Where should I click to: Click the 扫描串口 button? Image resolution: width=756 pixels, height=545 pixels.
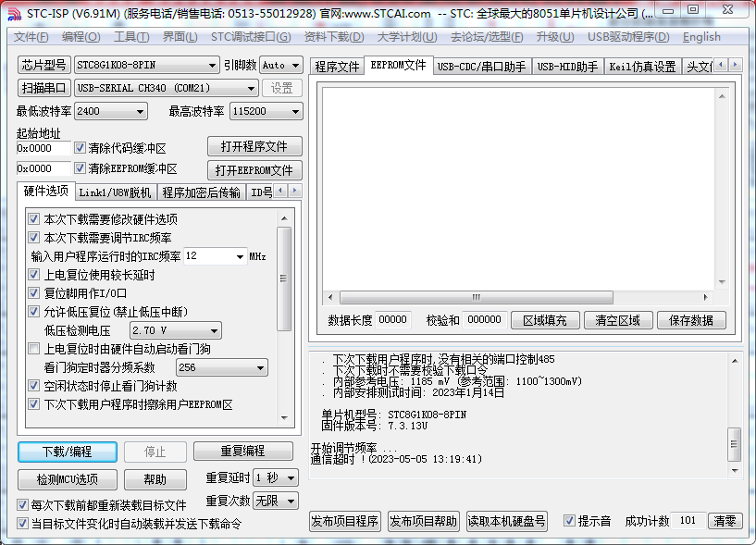(x=43, y=88)
